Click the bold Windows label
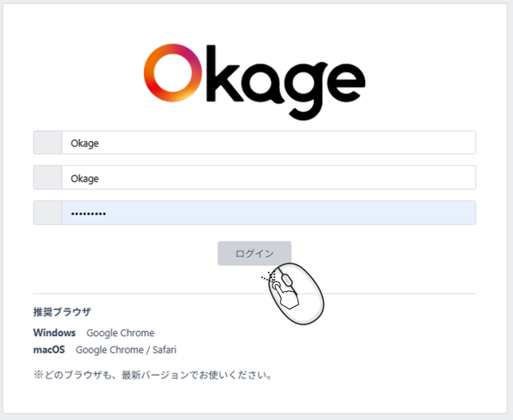 pyautogui.click(x=54, y=333)
